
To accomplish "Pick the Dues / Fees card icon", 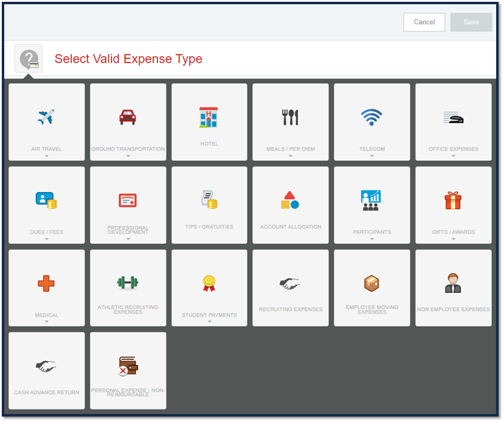I will click(46, 200).
